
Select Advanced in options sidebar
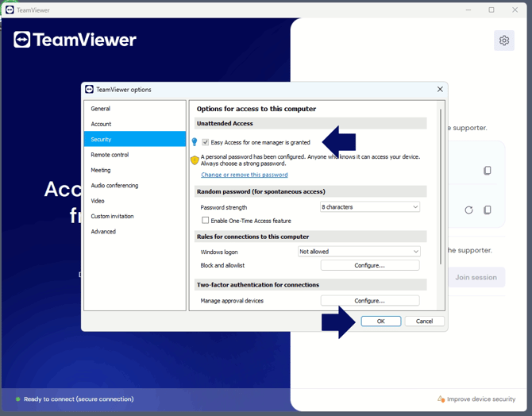click(x=135, y=231)
